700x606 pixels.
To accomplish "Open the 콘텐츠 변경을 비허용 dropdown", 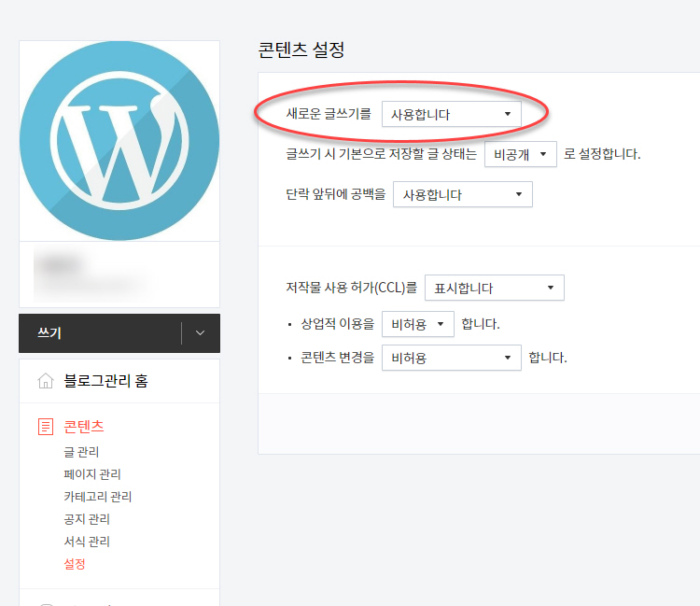I will 452,358.
